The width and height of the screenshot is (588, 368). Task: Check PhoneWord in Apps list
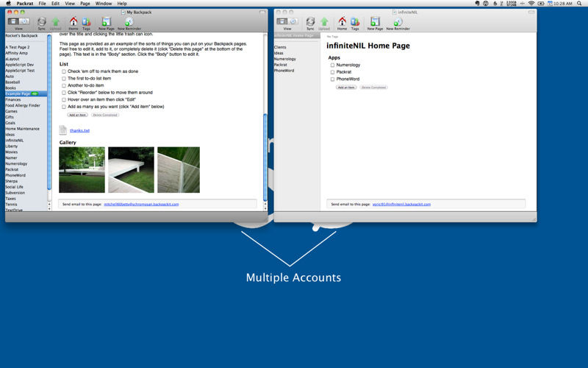pos(332,79)
